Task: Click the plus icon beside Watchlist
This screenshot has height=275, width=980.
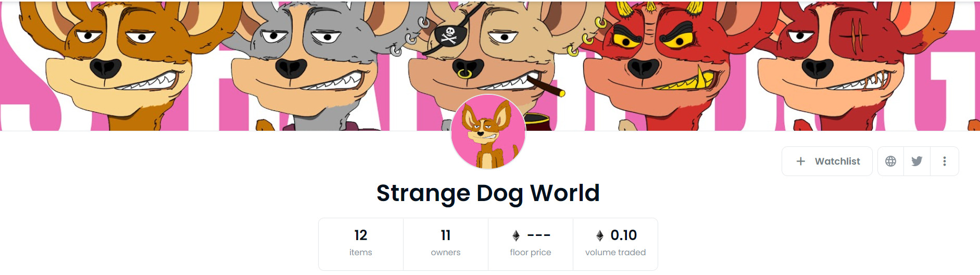Action: [x=801, y=161]
